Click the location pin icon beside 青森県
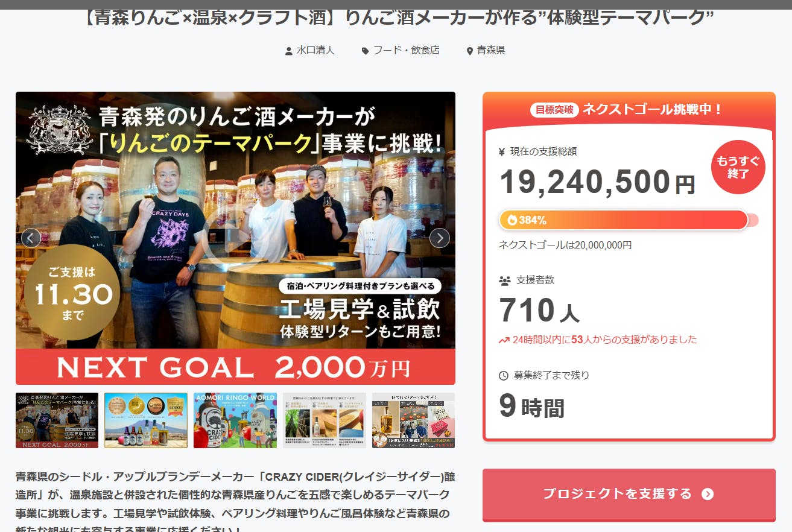Screen dimensions: 792x532 [470, 51]
